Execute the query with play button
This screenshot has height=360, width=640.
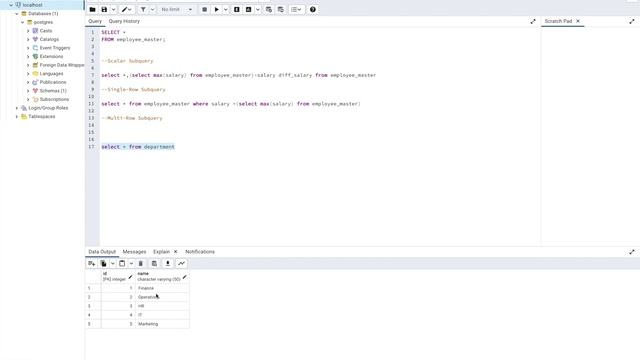[217, 9]
